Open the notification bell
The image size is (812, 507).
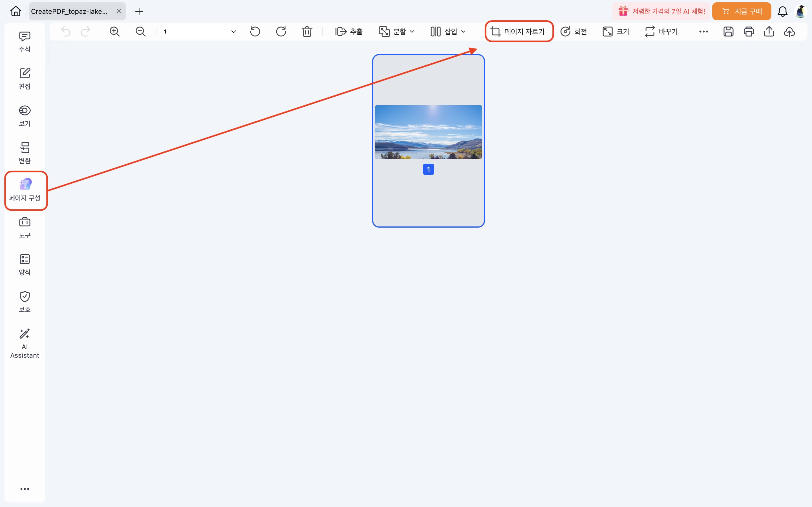782,11
